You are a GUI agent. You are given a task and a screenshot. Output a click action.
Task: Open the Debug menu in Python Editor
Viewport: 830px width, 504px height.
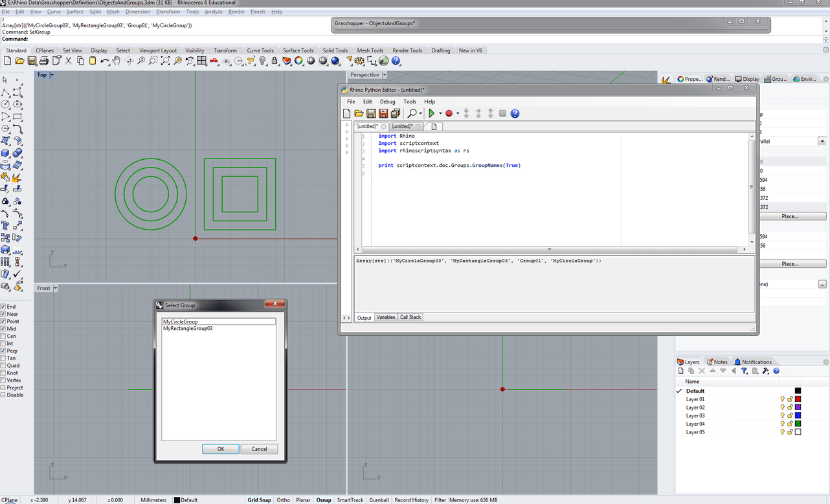tap(387, 102)
